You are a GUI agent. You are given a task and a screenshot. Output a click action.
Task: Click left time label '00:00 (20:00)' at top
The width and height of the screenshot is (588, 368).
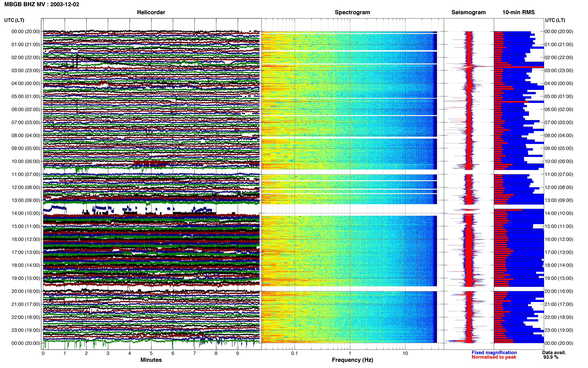[26, 31]
